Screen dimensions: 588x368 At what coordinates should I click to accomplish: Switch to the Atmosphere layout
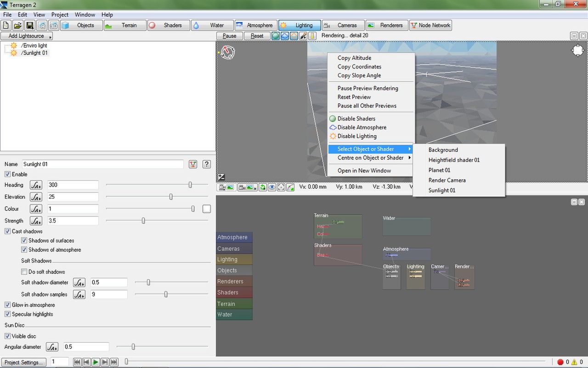click(255, 25)
